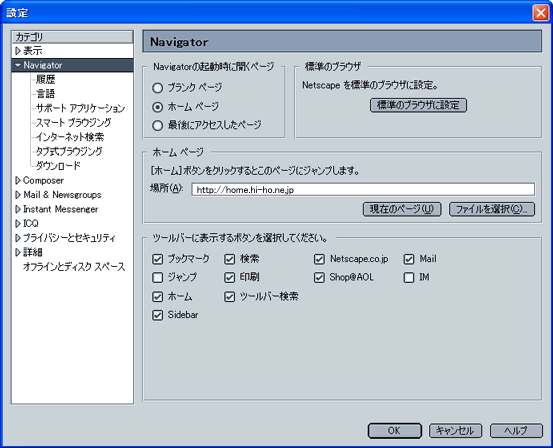
Task: Toggle the ホーム toolbar button checkbox
Action: tap(157, 296)
